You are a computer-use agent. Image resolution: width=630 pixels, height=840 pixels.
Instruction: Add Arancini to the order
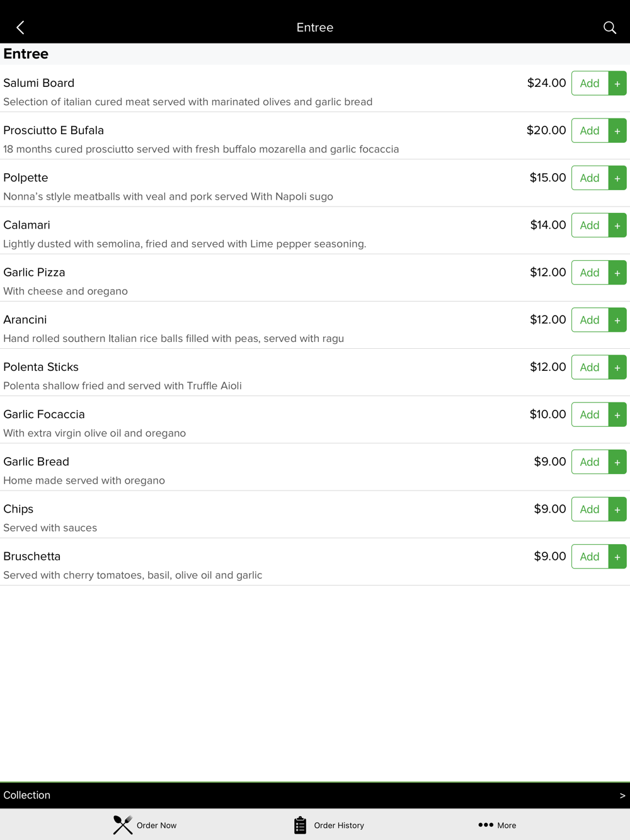tap(590, 320)
